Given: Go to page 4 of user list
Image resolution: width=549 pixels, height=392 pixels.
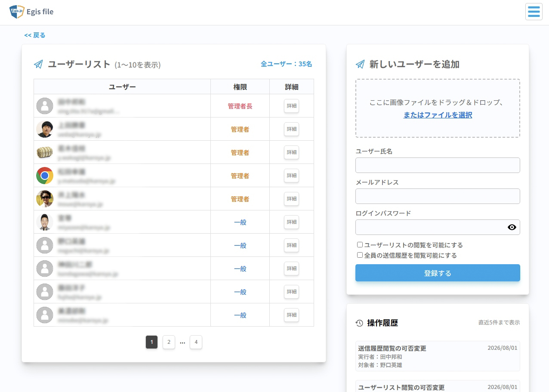Looking at the screenshot, I should (196, 342).
